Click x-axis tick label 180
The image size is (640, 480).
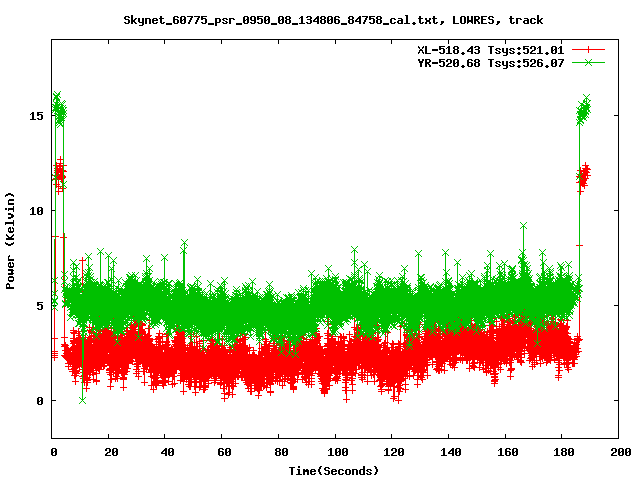tap(564, 452)
